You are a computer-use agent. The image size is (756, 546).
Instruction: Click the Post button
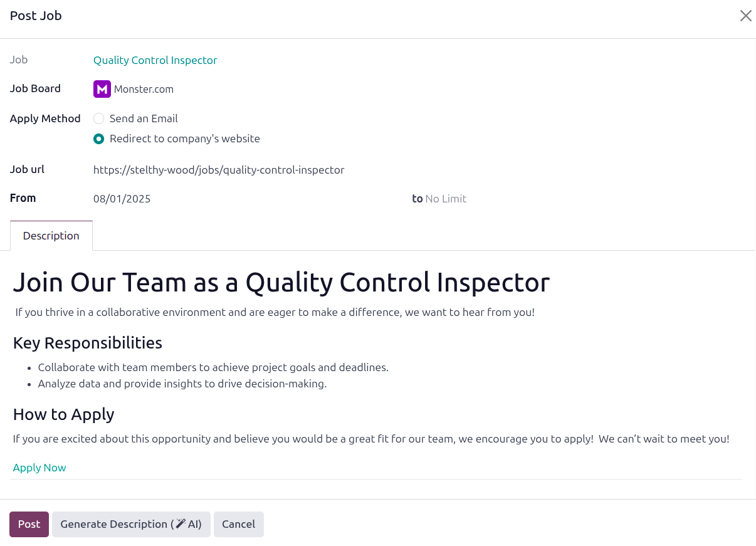[x=29, y=524]
